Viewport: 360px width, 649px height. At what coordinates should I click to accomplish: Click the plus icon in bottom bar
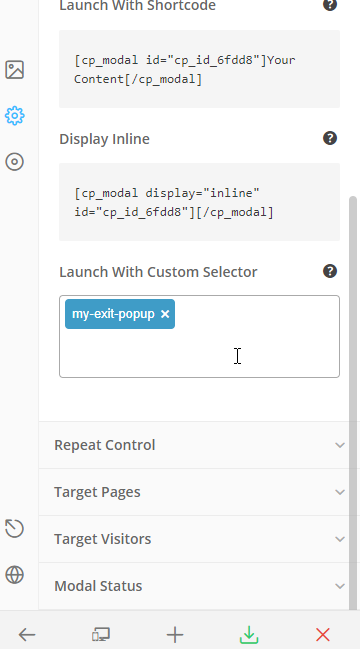pos(175,635)
